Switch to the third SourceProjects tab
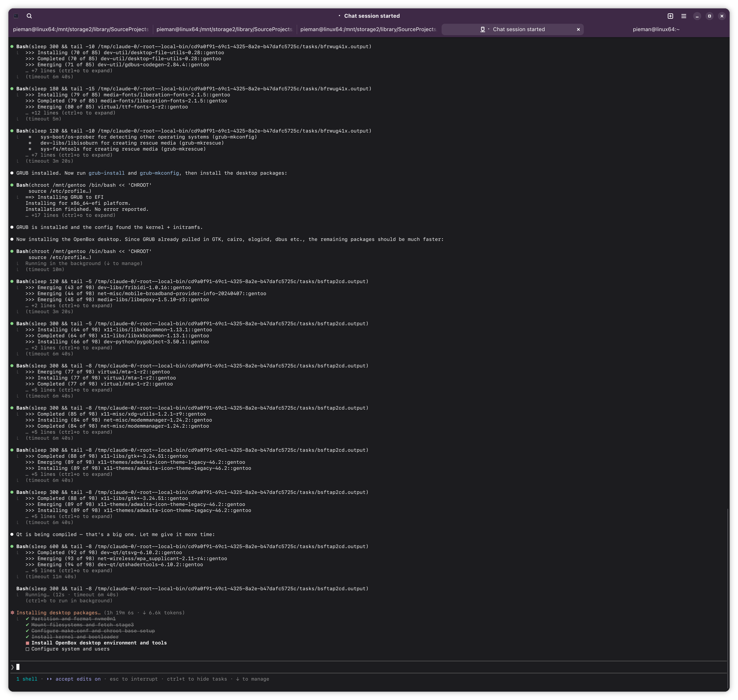Viewport: 738px width, 700px height. click(368, 29)
